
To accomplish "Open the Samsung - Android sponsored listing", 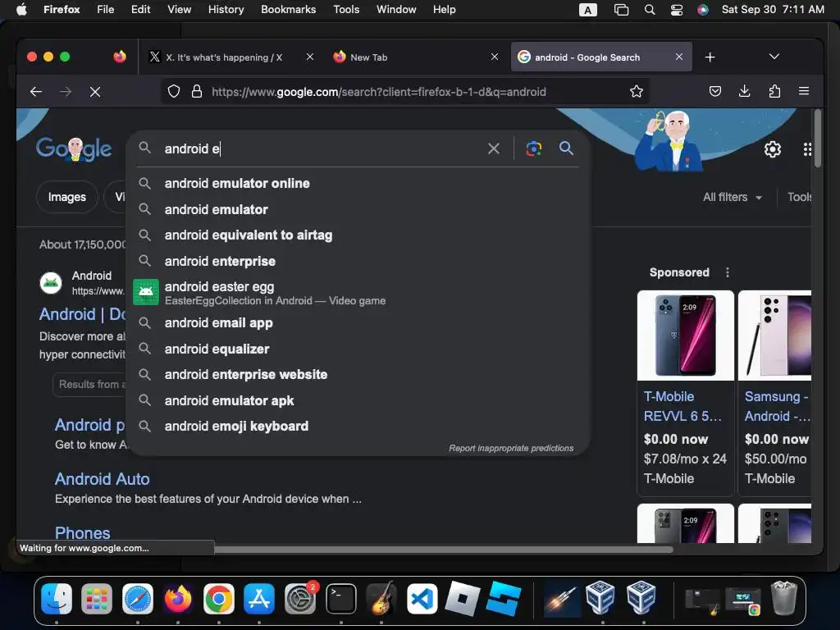I will [x=778, y=406].
